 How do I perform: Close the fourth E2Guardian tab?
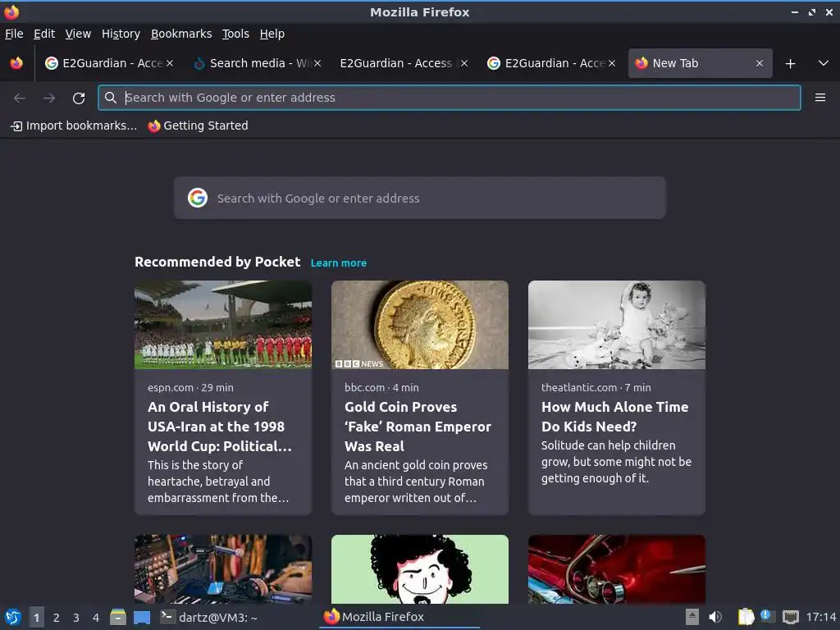click(x=612, y=63)
